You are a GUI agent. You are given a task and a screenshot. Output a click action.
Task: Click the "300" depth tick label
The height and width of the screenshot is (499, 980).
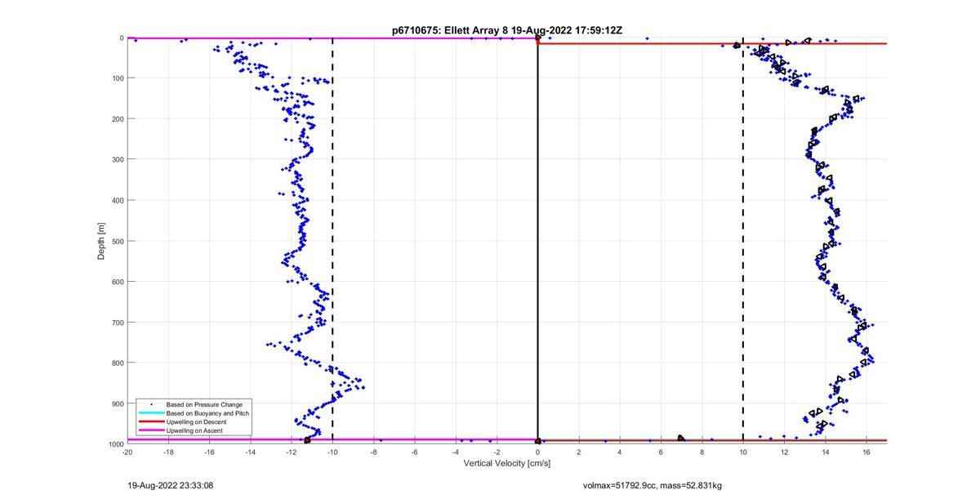[x=117, y=159]
